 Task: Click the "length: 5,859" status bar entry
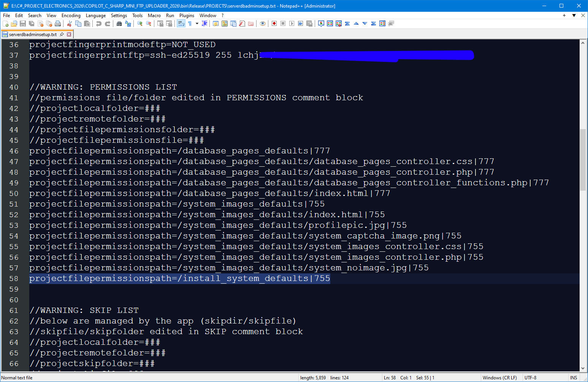click(313, 378)
